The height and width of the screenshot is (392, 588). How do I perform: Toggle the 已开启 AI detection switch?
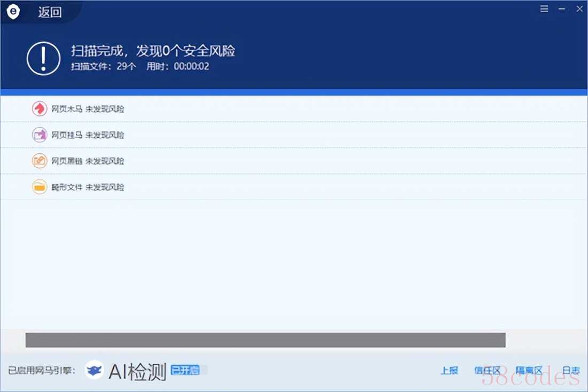pyautogui.click(x=189, y=370)
